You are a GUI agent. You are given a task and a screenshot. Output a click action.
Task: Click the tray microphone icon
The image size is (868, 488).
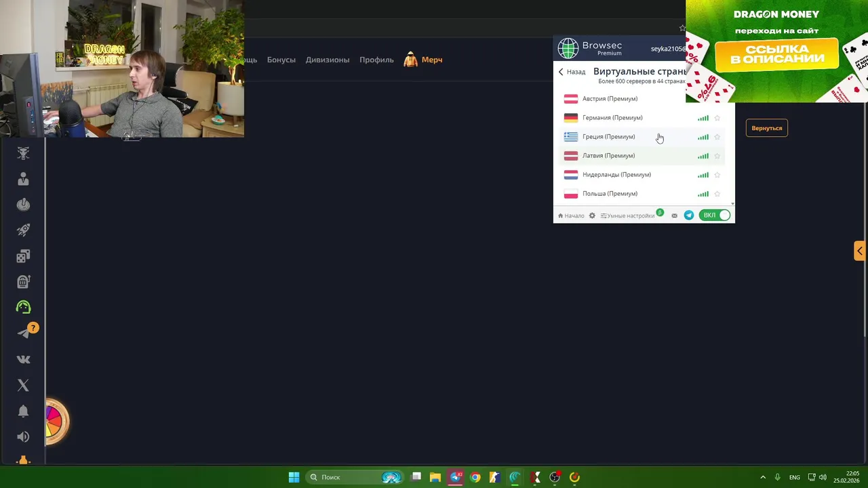click(x=777, y=477)
